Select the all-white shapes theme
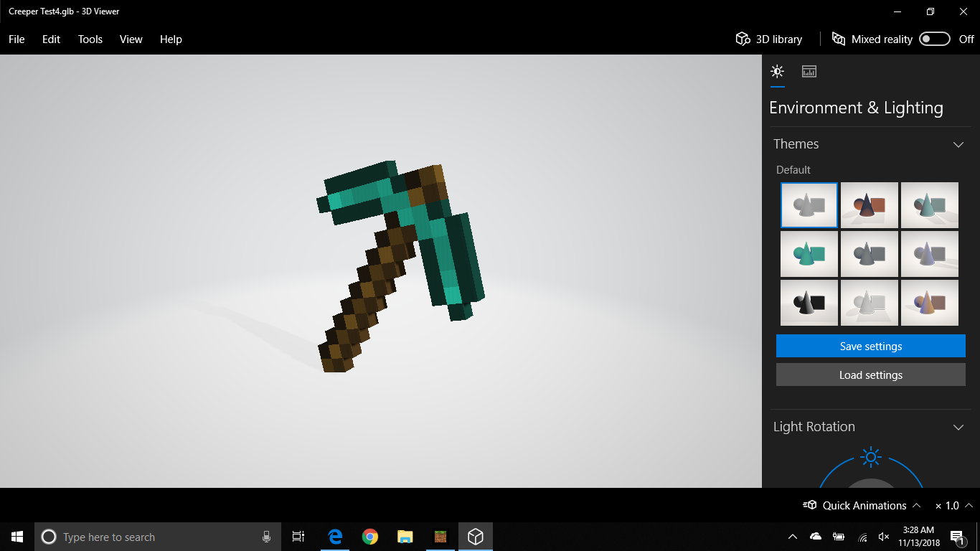Screen dimensions: 980x551 click(870, 303)
